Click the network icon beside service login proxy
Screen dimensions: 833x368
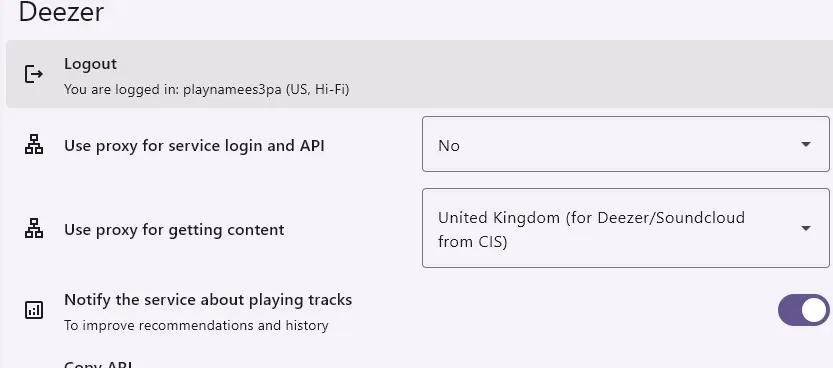click(34, 144)
